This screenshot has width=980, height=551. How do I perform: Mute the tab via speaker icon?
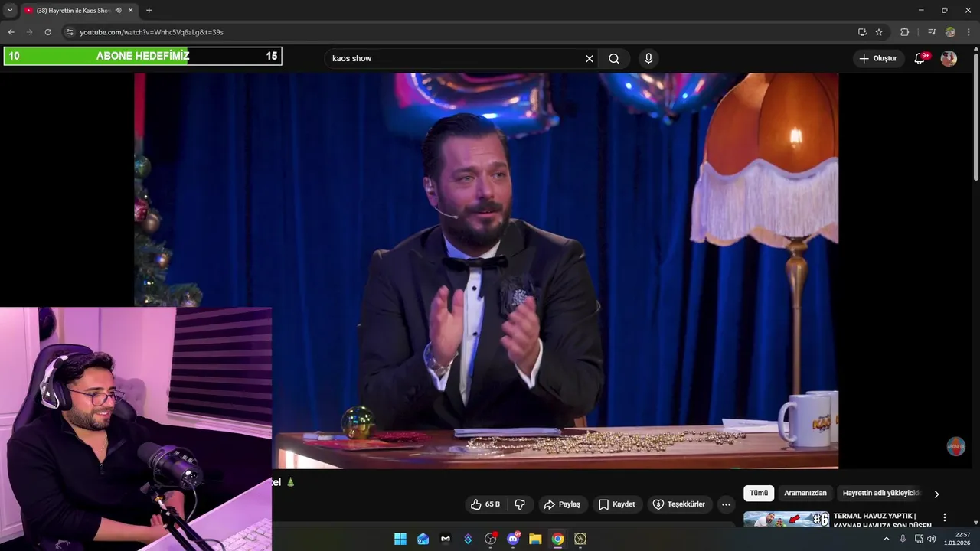click(x=118, y=10)
